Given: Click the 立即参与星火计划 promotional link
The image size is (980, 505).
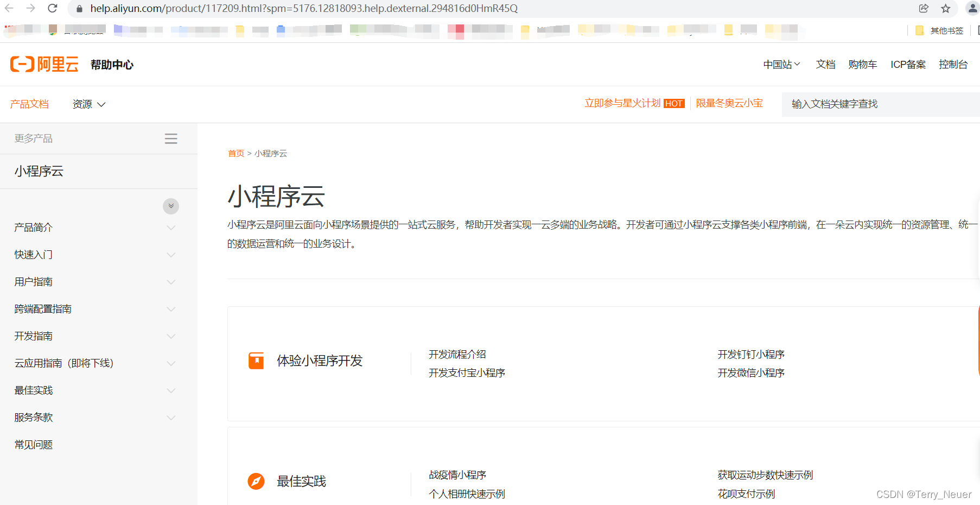Looking at the screenshot, I should tap(622, 103).
